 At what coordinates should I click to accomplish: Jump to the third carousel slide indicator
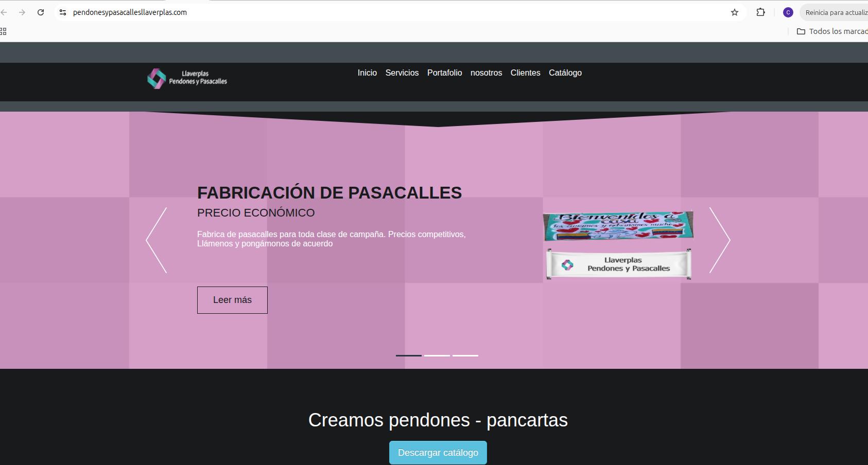465,355
